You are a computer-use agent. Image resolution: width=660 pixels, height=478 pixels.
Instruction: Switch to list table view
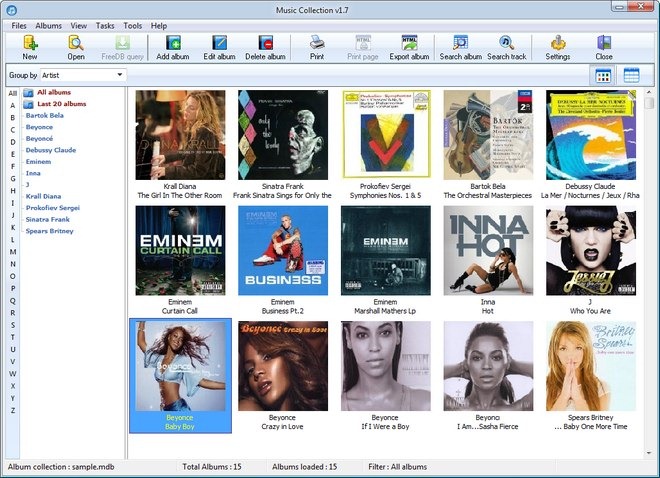click(631, 76)
